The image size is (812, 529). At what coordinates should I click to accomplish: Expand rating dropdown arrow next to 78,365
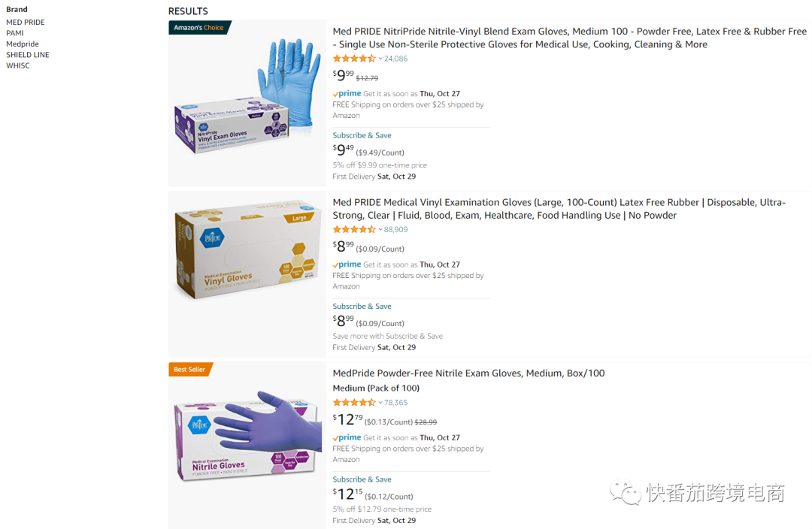380,402
